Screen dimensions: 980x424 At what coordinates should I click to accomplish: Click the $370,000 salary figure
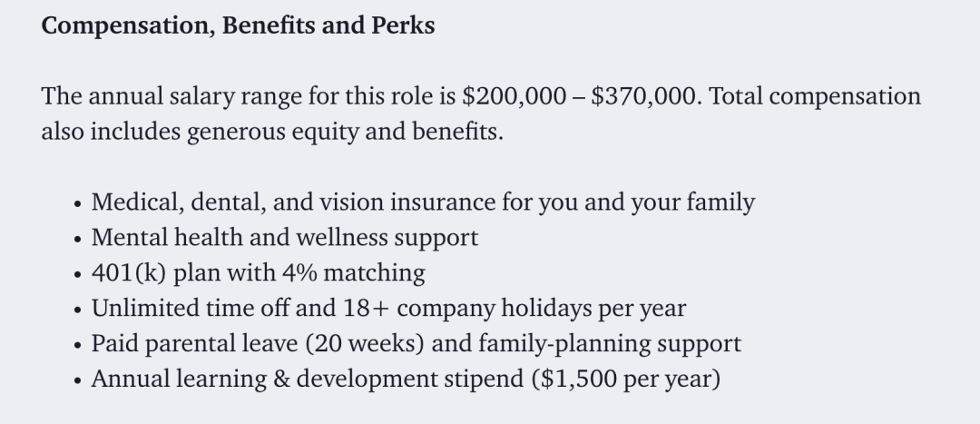coord(642,96)
